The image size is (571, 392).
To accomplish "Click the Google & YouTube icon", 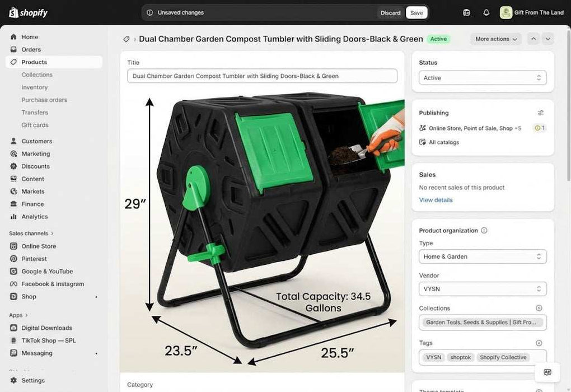I will click(13, 272).
